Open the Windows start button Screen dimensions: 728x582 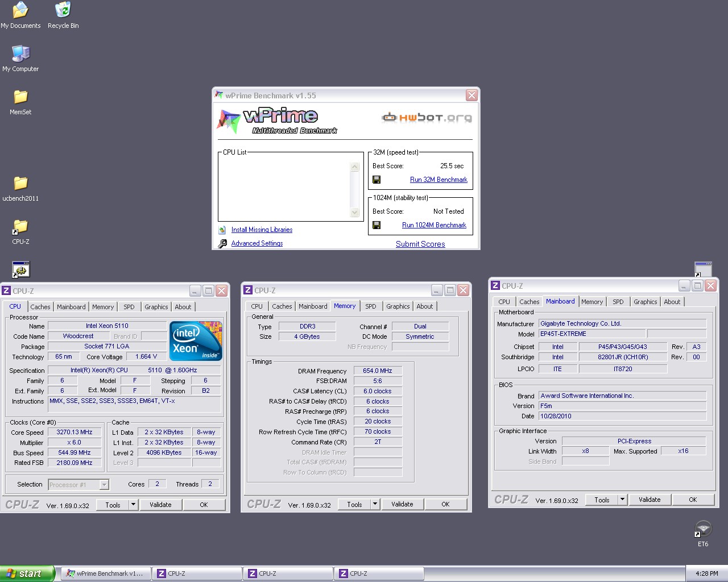pyautogui.click(x=27, y=573)
